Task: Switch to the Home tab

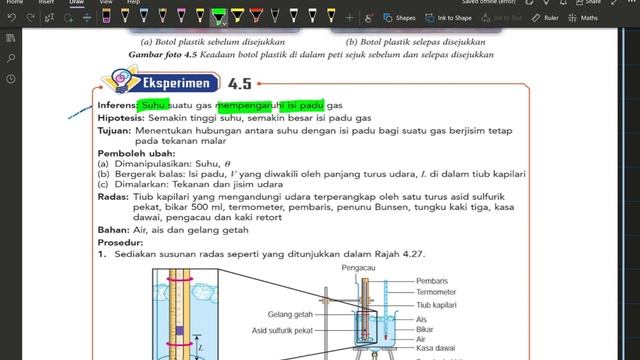Action: click(x=15, y=2)
